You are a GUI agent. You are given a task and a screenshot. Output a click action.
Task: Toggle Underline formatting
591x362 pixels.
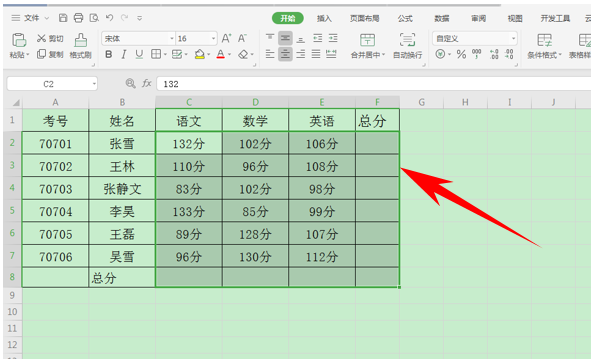point(139,54)
